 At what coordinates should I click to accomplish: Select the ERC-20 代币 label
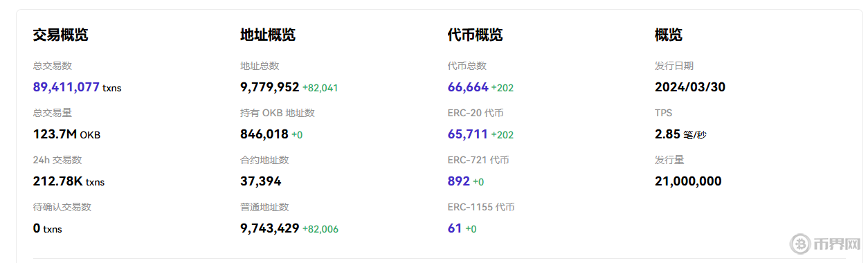(476, 113)
